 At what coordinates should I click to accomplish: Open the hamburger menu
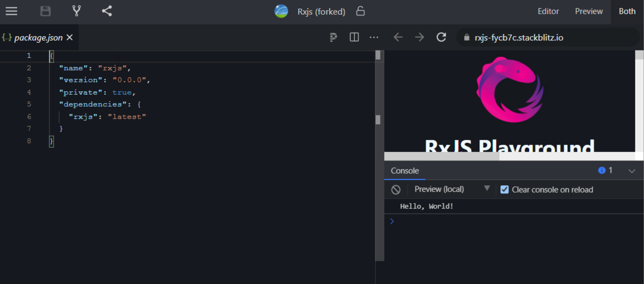11,11
